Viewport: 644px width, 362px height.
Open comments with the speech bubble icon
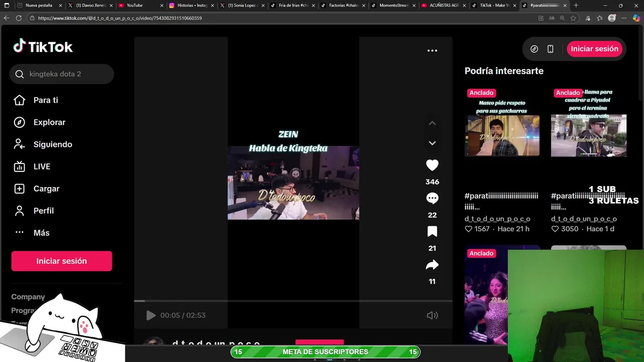coord(432,199)
